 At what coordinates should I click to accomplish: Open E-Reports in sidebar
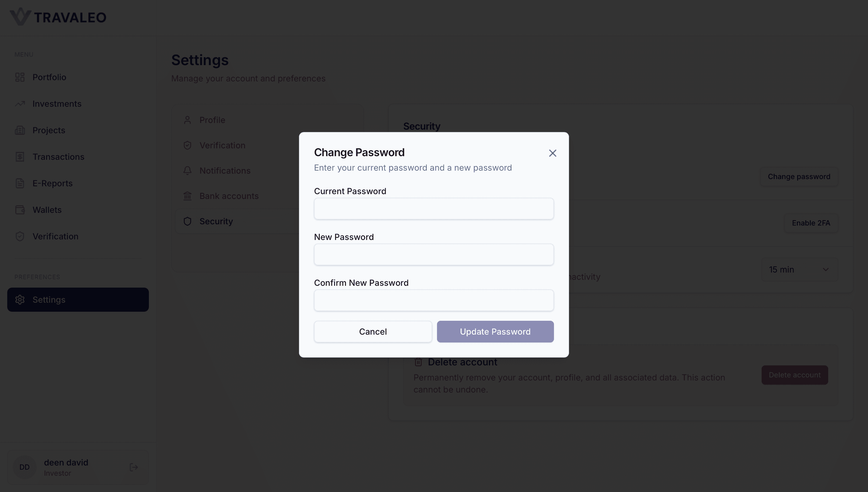(x=78, y=183)
